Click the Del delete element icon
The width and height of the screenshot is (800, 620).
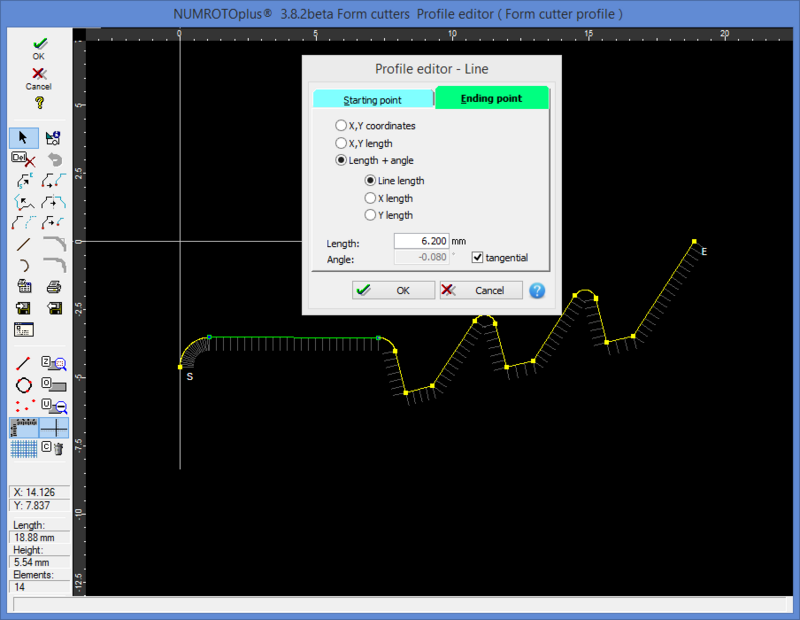pyautogui.click(x=24, y=159)
